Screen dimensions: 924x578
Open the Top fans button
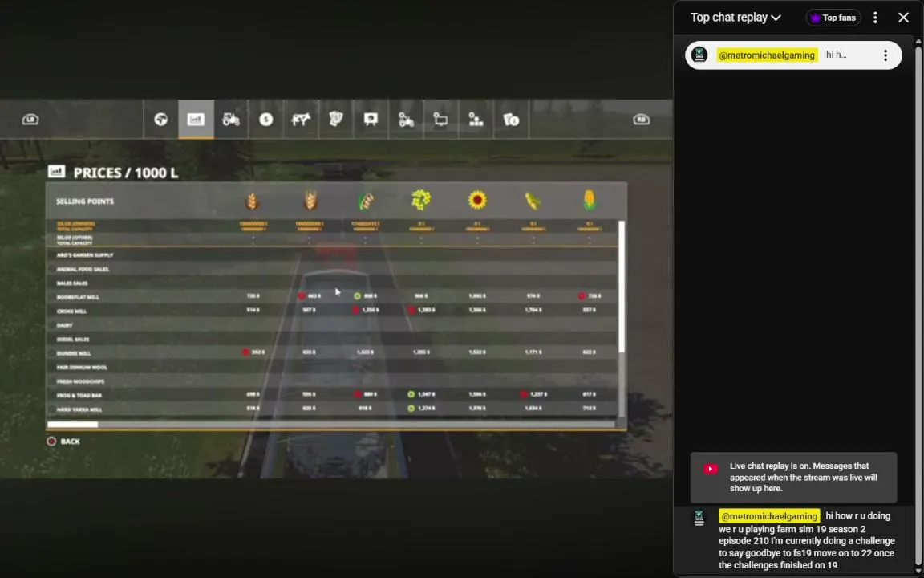[833, 18]
